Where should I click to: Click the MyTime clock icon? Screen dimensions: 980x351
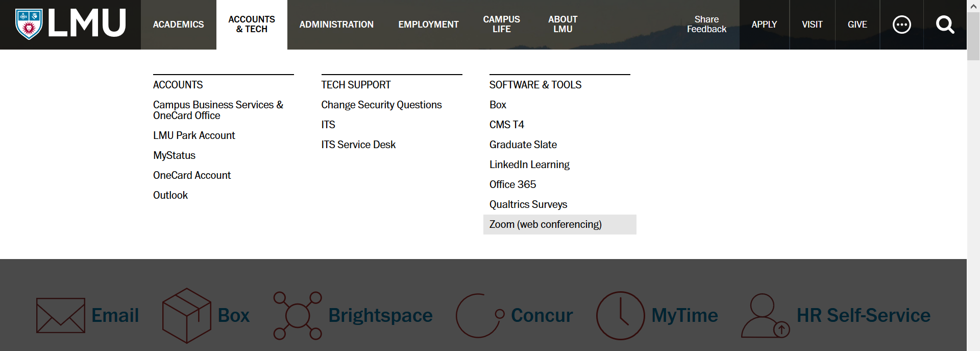620,316
